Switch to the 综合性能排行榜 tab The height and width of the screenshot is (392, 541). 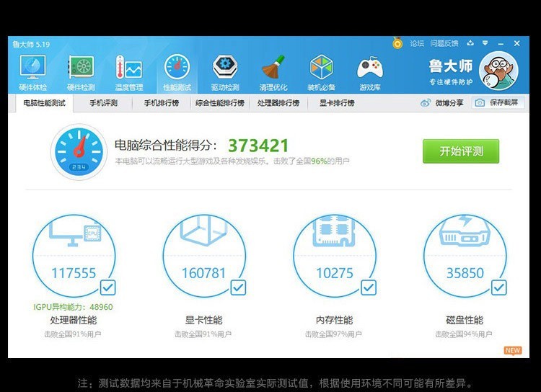tap(220, 103)
